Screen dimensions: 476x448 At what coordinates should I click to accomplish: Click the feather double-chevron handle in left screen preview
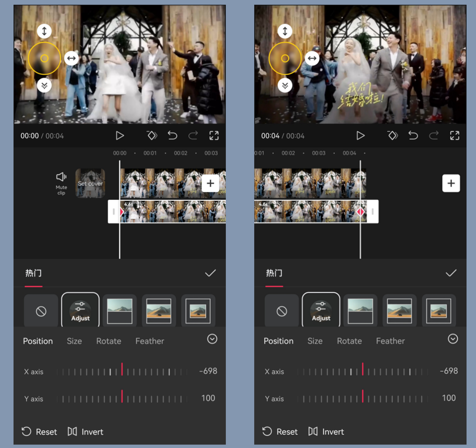click(44, 85)
